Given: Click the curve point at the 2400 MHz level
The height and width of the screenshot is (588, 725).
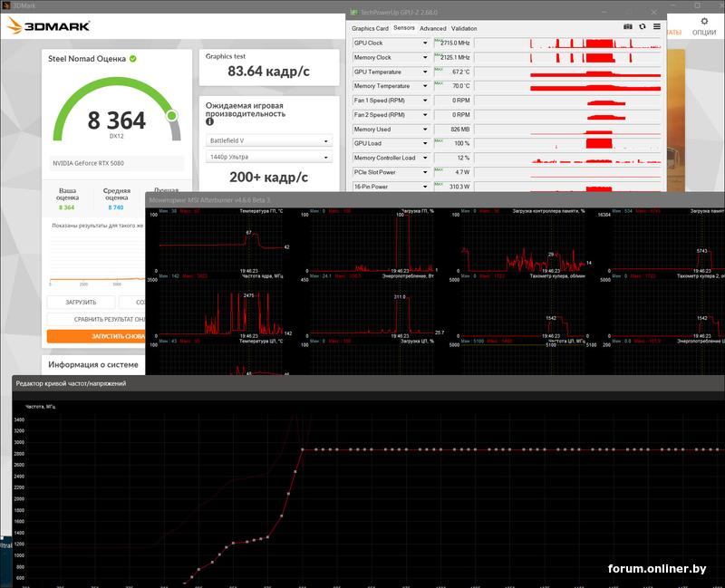Looking at the screenshot, I should click(295, 472).
